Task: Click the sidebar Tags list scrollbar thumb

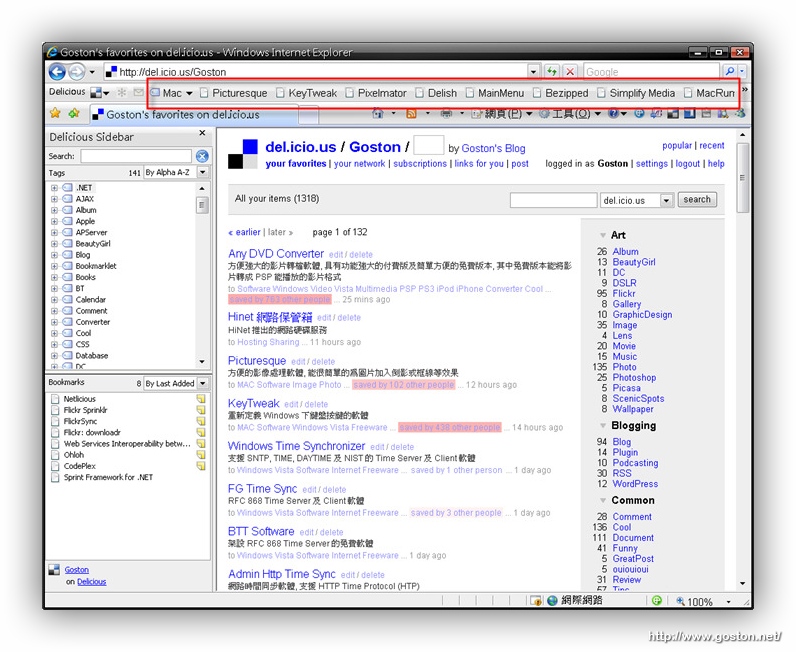Action: [202, 205]
